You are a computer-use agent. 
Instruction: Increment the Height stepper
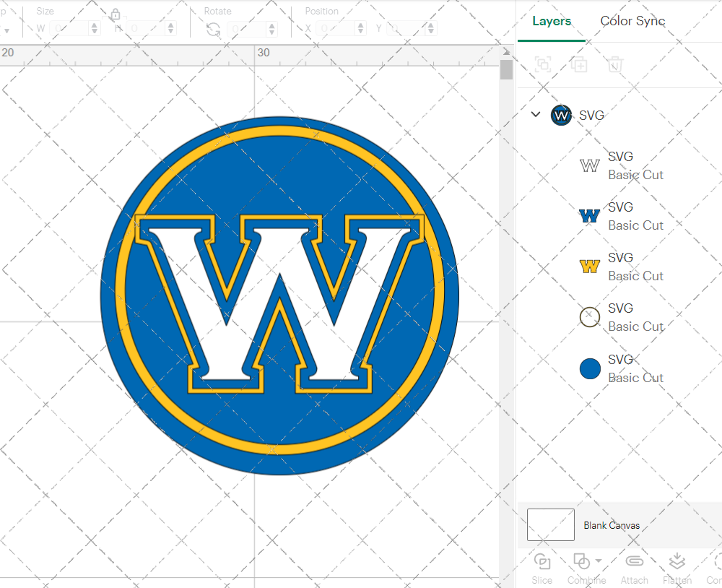[x=171, y=25]
